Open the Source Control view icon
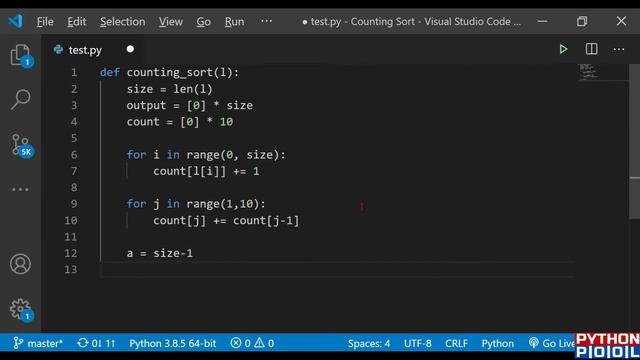This screenshot has height=360, width=640. click(x=21, y=146)
